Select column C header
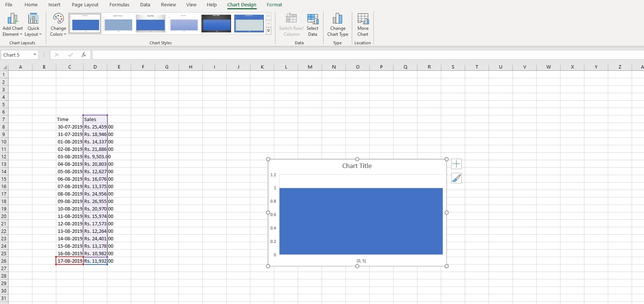Viewport: 644px width, 304px height. pos(70,67)
